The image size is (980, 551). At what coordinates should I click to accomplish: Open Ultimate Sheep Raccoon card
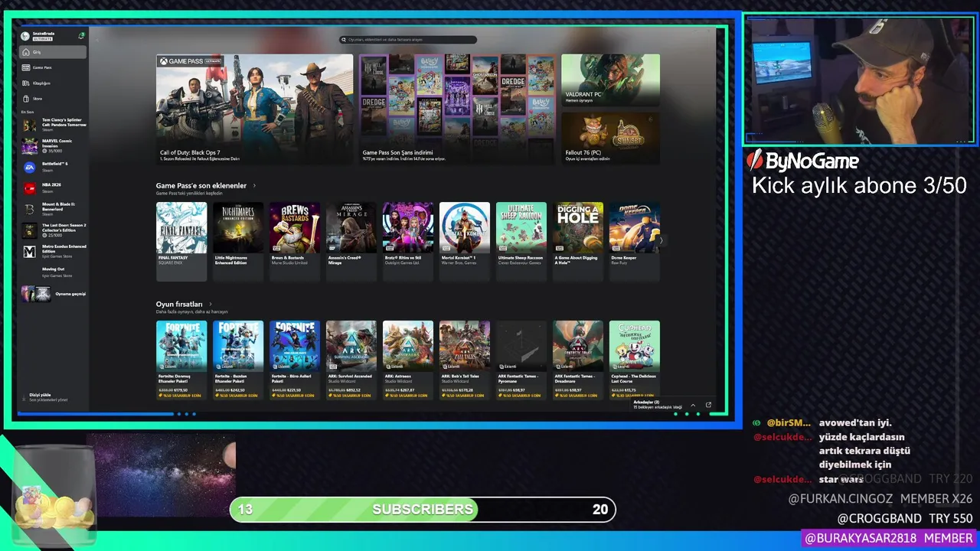click(521, 241)
